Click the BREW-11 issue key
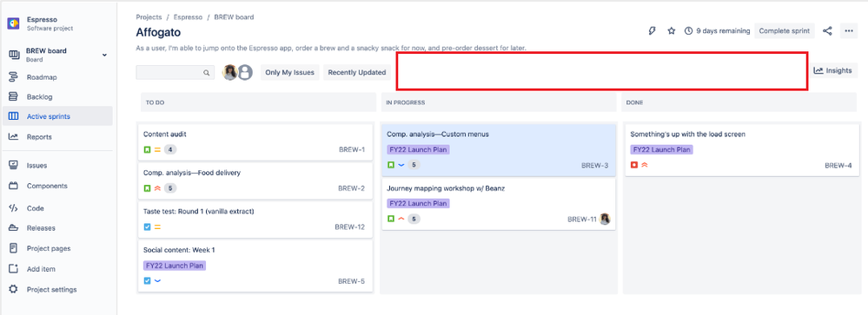Viewport: 868px width, 315px height. click(582, 220)
